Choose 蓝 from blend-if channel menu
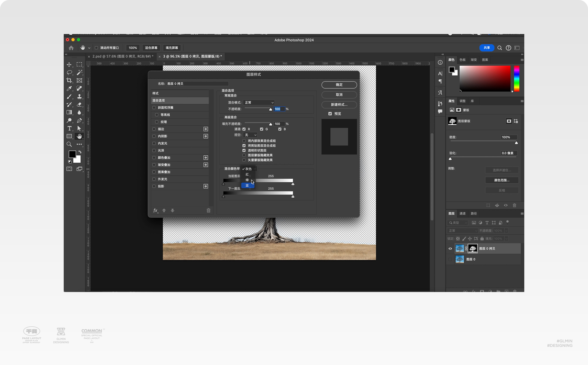The height and width of the screenshot is (365, 588). (247, 185)
